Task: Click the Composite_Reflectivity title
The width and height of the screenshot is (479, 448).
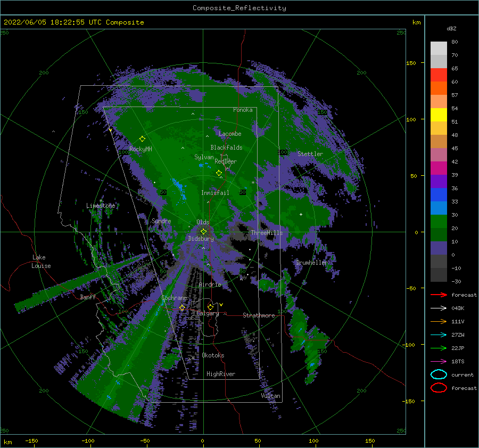Action: (240, 8)
